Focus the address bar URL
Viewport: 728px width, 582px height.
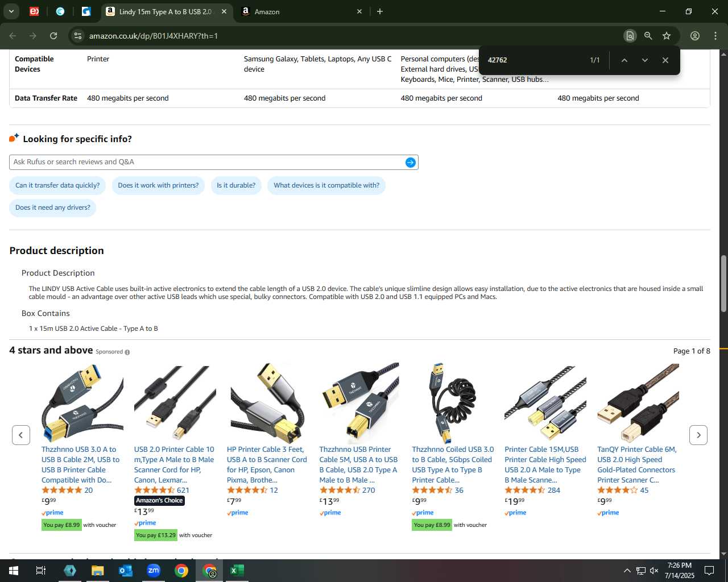click(x=154, y=36)
